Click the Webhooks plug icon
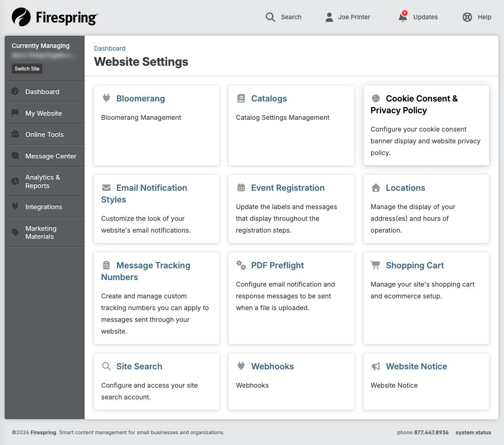Viewport: 504px width, 445px height. [241, 366]
